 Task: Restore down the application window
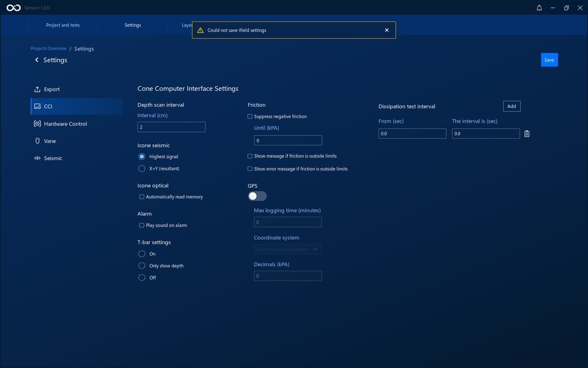click(x=566, y=8)
